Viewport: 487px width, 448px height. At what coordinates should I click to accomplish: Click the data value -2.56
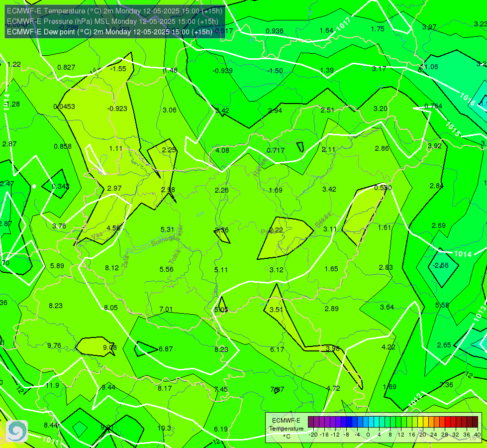[441, 265]
